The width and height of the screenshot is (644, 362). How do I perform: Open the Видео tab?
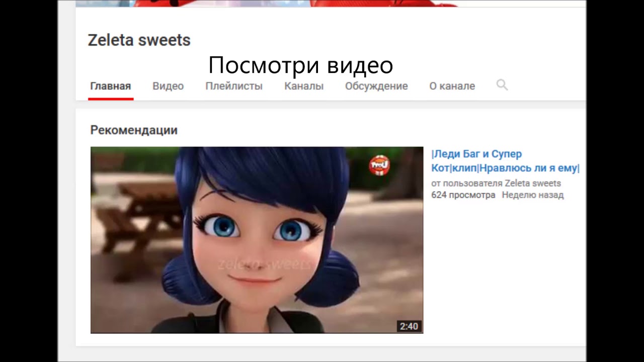click(168, 86)
